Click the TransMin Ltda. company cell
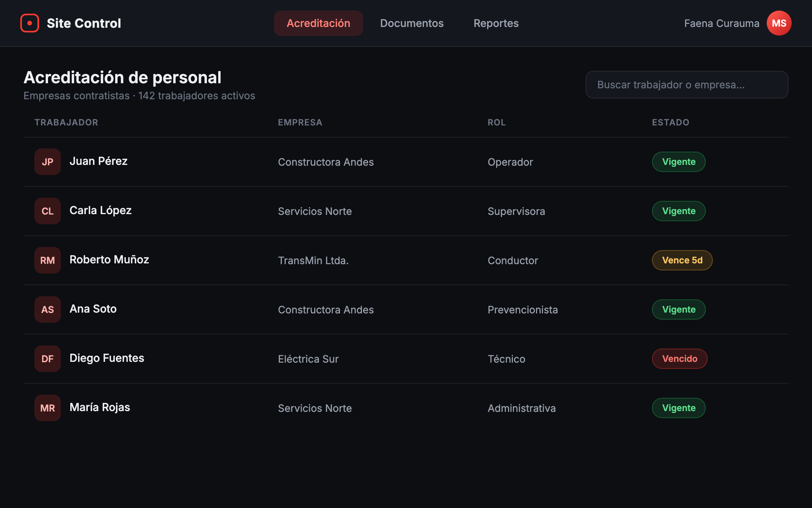 tap(313, 260)
